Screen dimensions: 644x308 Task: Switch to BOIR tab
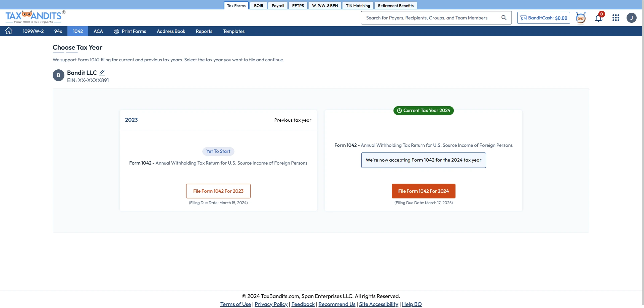pos(259,6)
